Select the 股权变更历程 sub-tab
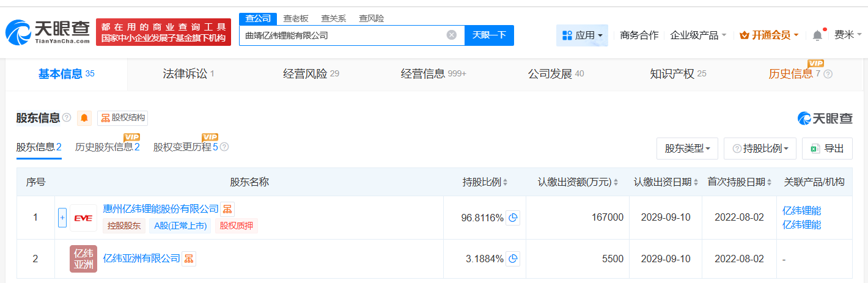This screenshot has height=283, width=868. click(186, 147)
